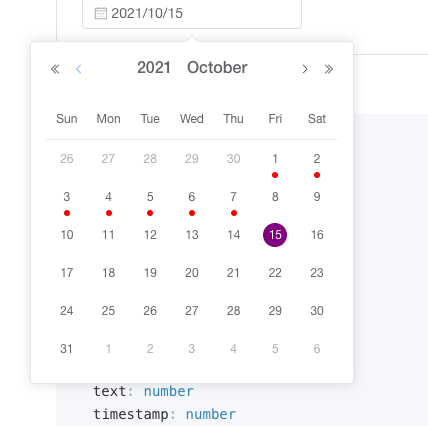This screenshot has height=426, width=428.
Task: Go to previous year with double-left arrow
Action: (x=55, y=69)
